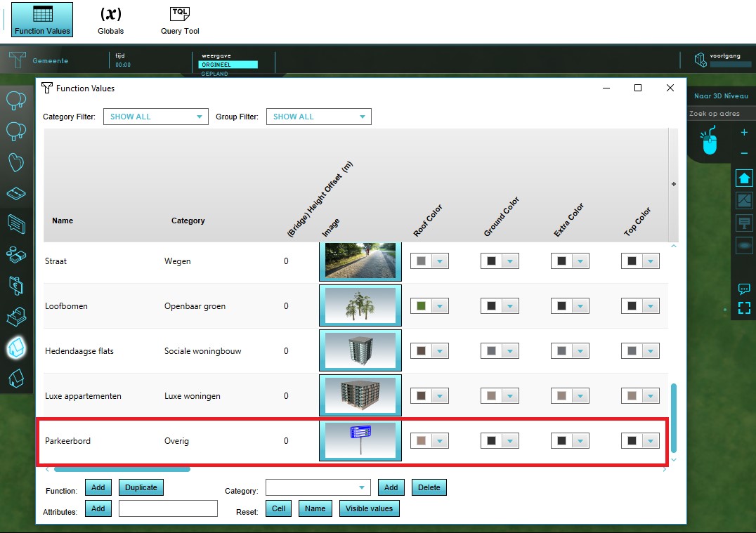Click the speech bubble icon in left sidebar

pos(15,223)
